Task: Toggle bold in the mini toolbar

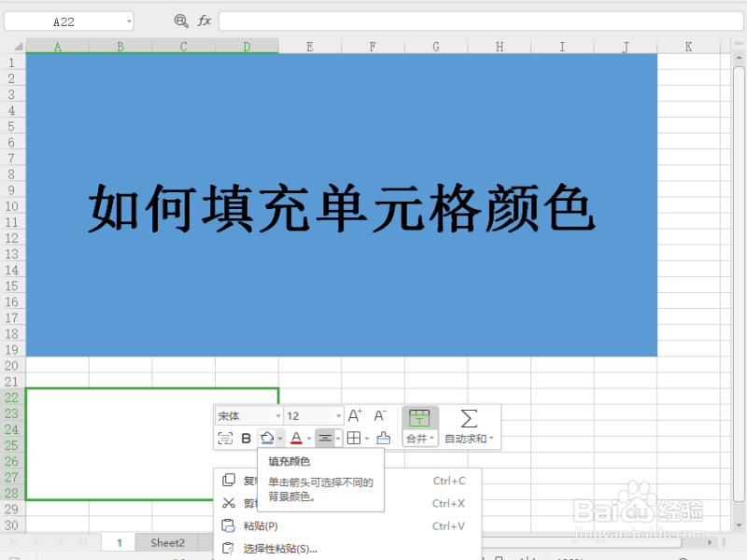Action: 246,438
